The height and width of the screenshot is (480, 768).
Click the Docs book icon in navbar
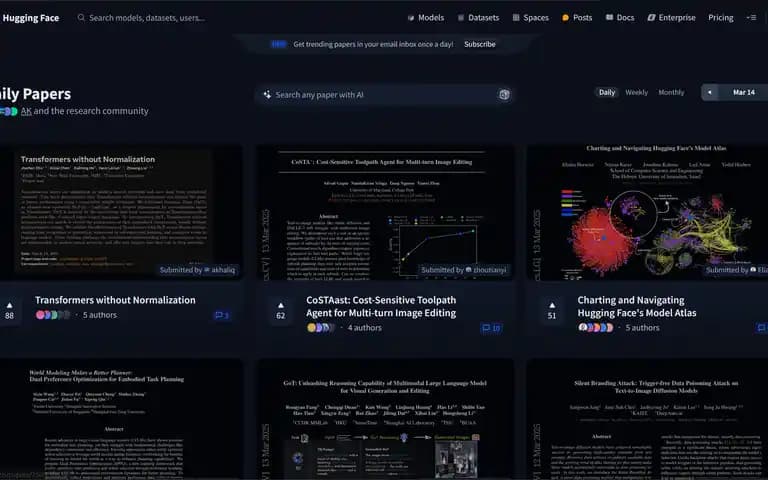[x=609, y=17]
